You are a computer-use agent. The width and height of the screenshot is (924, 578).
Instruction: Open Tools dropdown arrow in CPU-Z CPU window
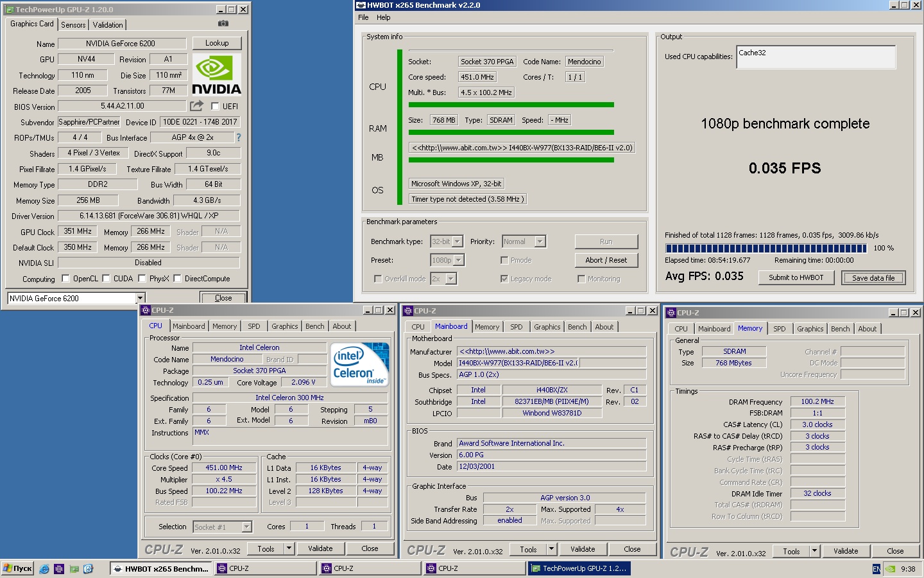(289, 548)
